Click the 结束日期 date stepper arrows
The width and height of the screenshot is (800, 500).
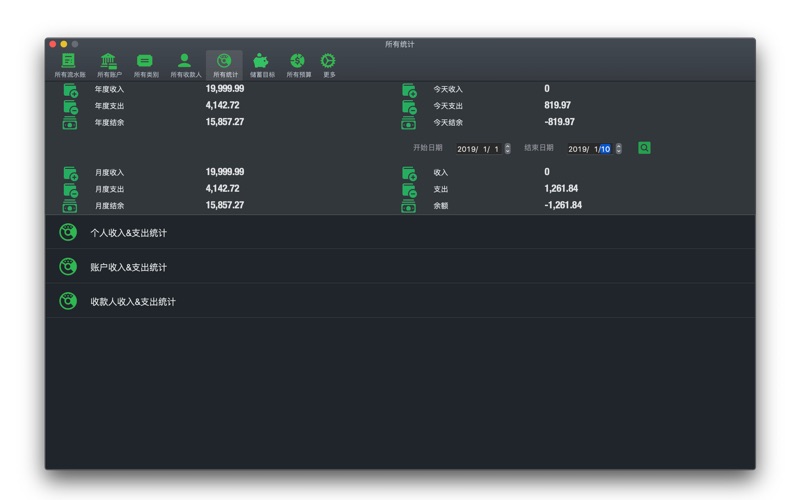point(619,149)
